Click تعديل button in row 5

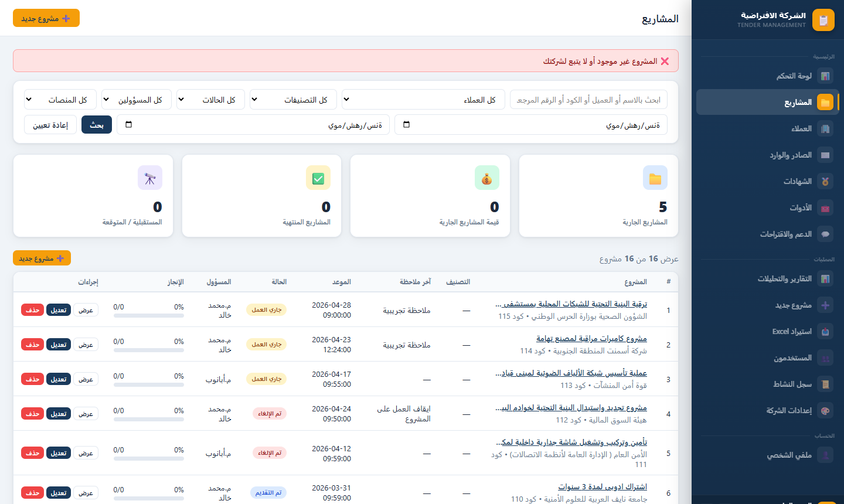coord(59,453)
